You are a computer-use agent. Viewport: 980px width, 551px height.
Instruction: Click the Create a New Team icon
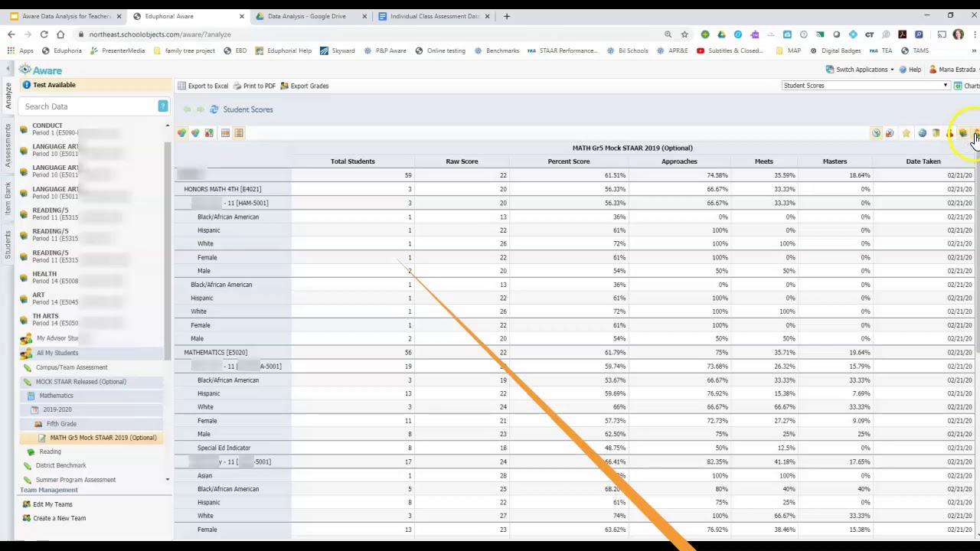[x=27, y=518]
